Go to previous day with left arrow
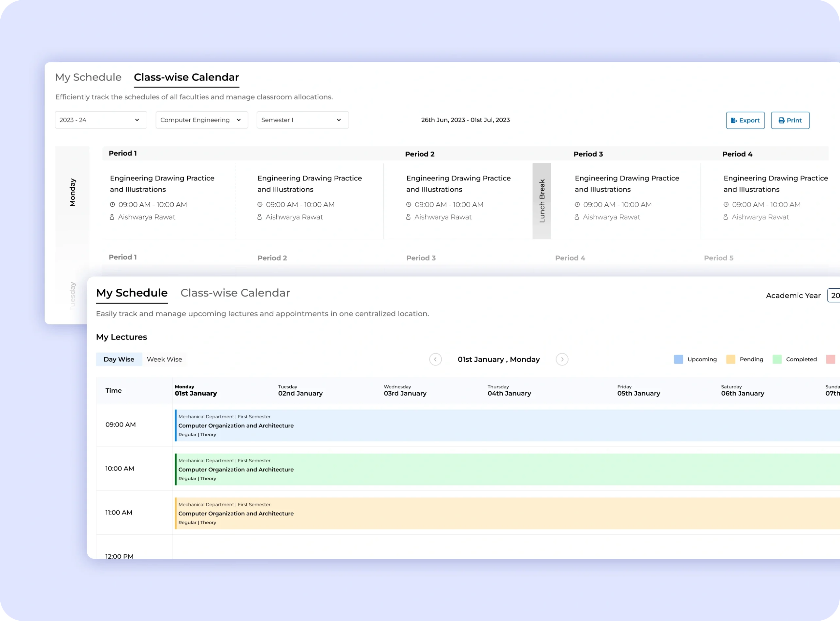The width and height of the screenshot is (840, 621). pyautogui.click(x=435, y=359)
